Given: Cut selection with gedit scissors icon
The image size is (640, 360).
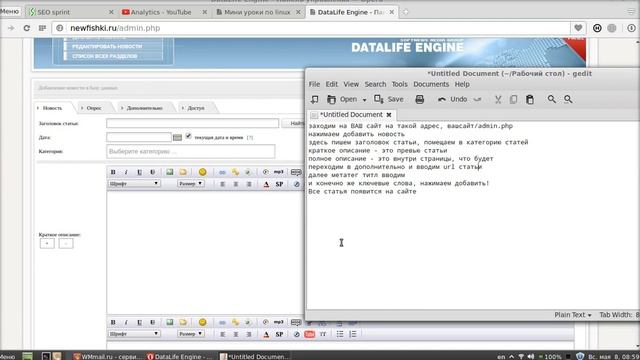Looking at the screenshot, I should tap(498, 99).
